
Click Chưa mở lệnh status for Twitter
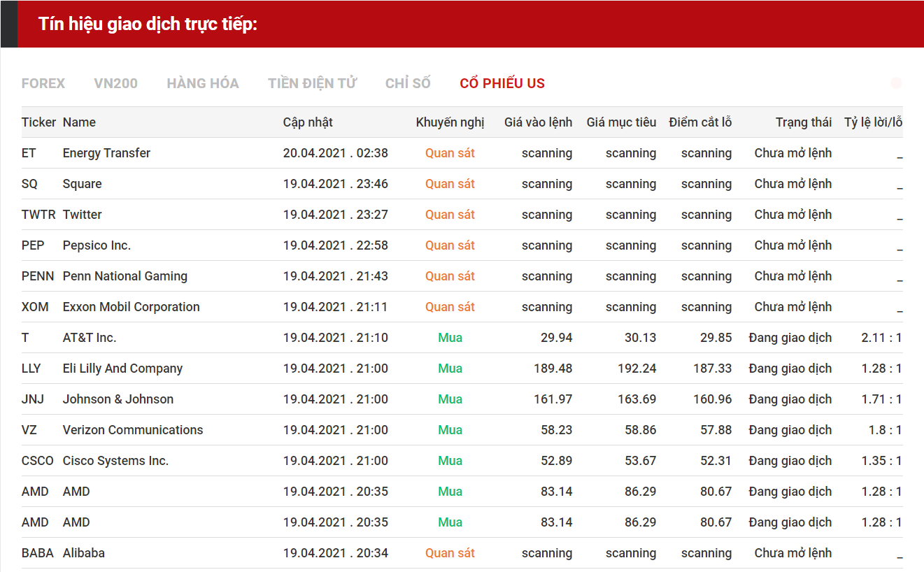tap(793, 215)
